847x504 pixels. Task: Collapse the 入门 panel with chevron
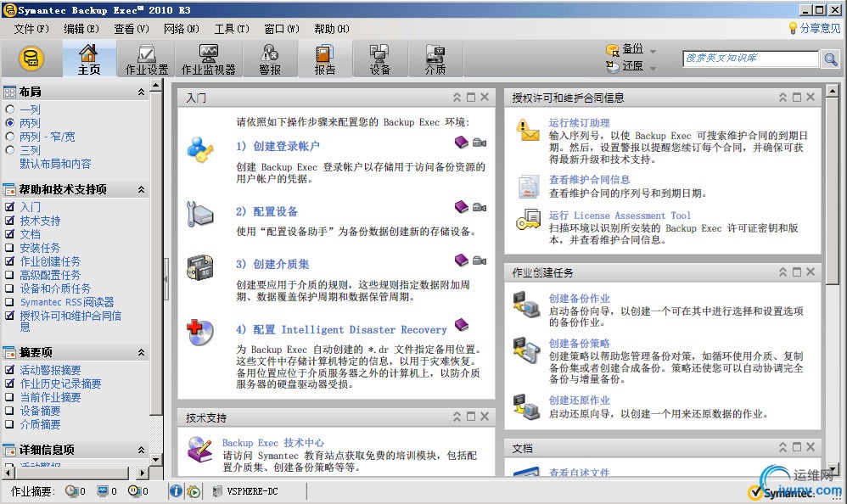point(457,98)
